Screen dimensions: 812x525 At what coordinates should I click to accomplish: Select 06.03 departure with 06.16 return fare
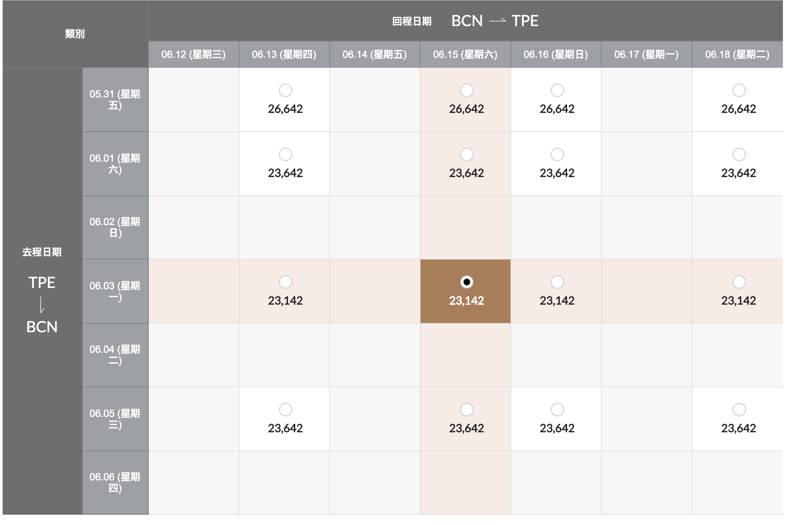[x=557, y=282]
